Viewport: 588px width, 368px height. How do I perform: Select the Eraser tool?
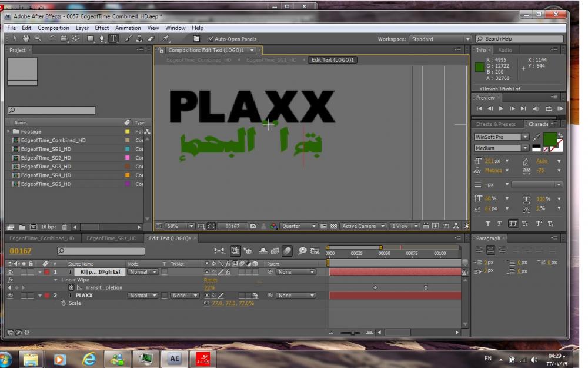pyautogui.click(x=151, y=39)
